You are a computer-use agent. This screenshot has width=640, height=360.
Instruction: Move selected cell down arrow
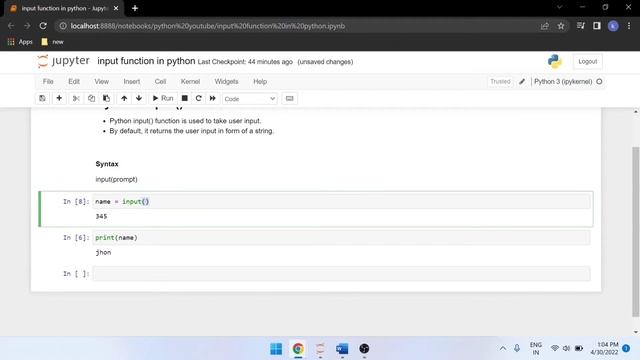[139, 98]
